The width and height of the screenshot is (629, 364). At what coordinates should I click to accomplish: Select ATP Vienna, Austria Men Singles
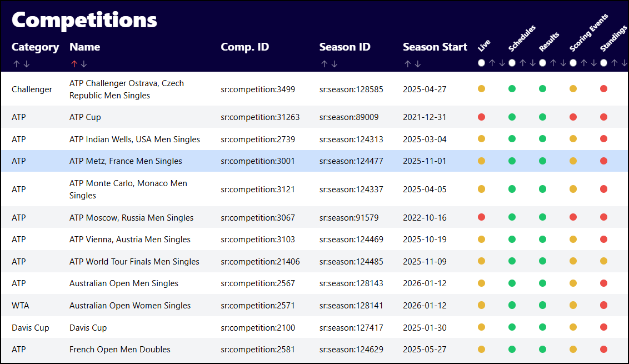(x=129, y=239)
